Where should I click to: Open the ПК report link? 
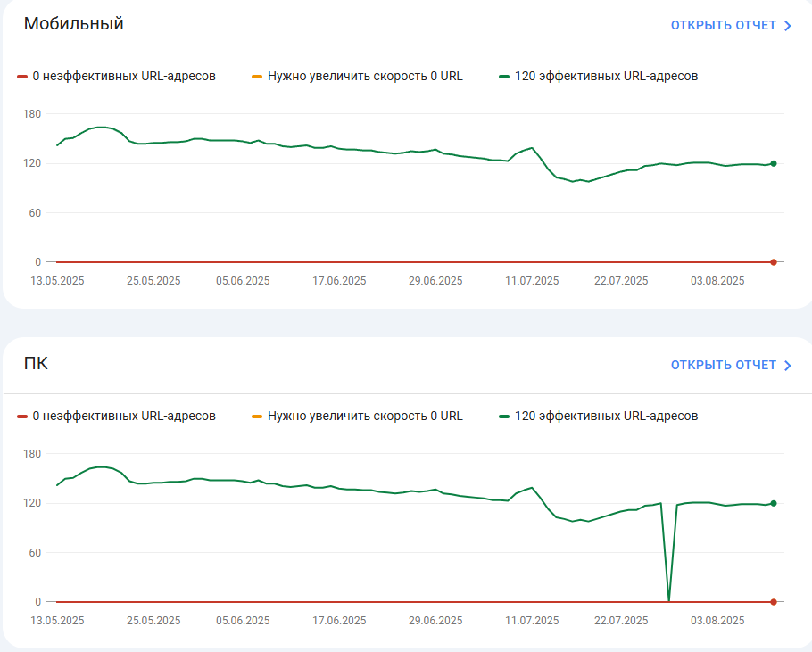pos(731,366)
